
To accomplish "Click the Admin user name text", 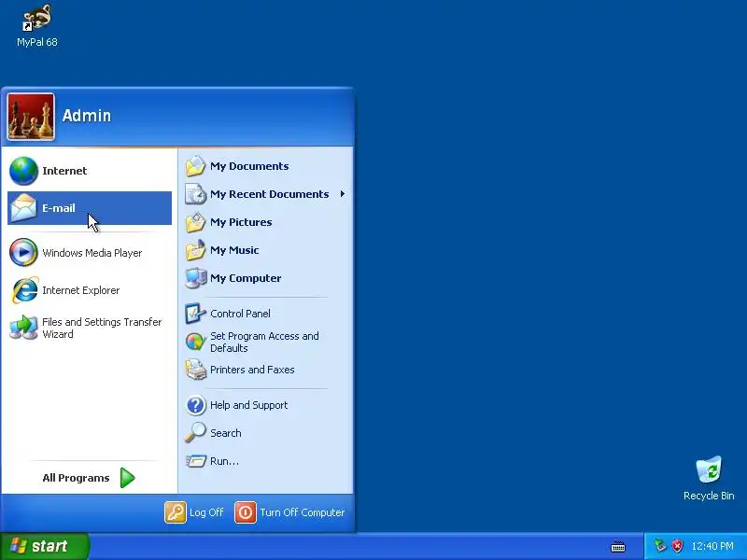I will 86,116.
